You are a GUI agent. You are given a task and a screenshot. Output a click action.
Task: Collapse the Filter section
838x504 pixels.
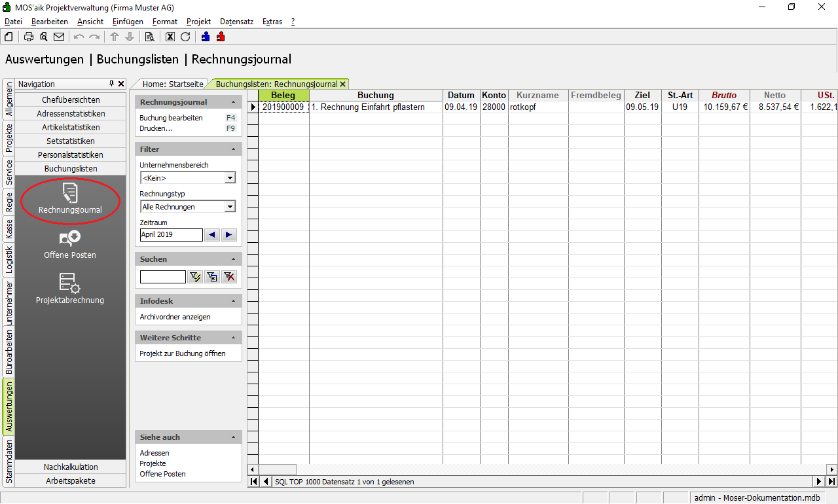point(234,149)
